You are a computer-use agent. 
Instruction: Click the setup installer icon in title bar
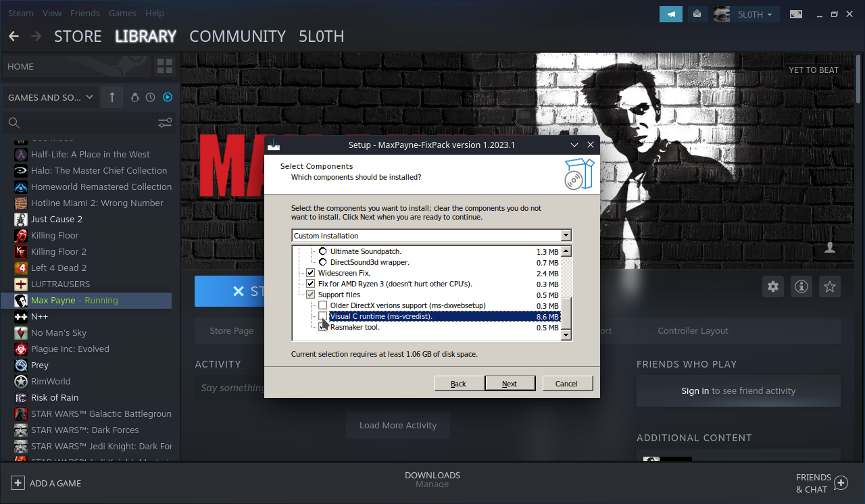(x=273, y=145)
